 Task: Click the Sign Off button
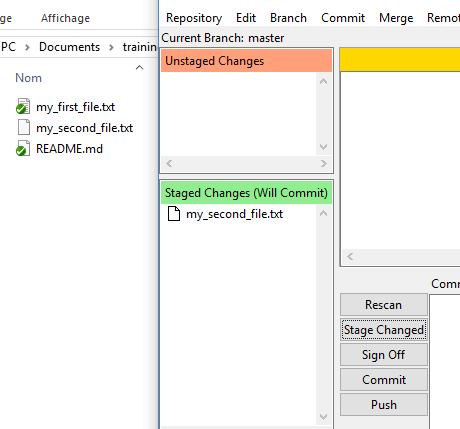coord(384,355)
